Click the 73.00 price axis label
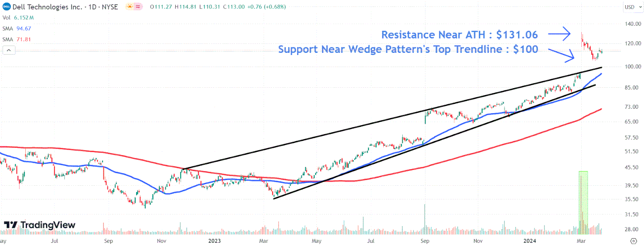644x245 pixels. coord(632,107)
